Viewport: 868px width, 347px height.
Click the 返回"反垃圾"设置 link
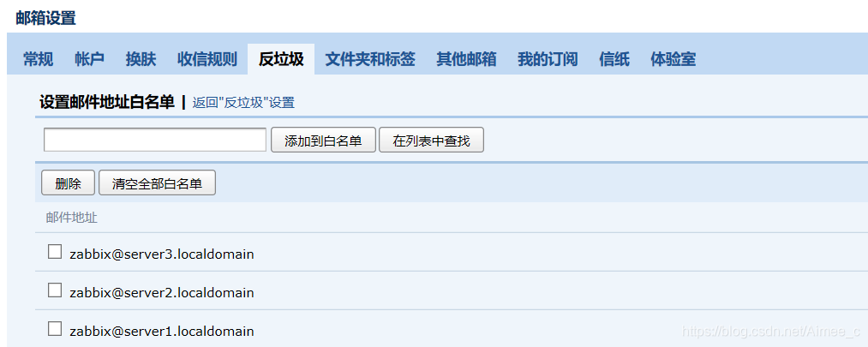(243, 103)
